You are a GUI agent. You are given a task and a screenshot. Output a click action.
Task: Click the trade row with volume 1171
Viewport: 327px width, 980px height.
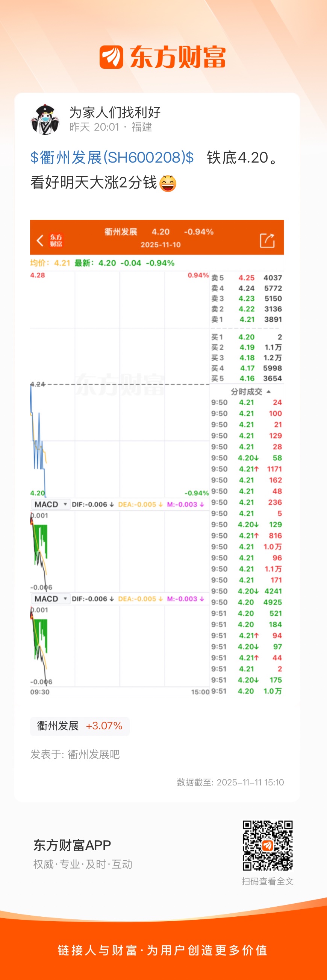click(247, 469)
